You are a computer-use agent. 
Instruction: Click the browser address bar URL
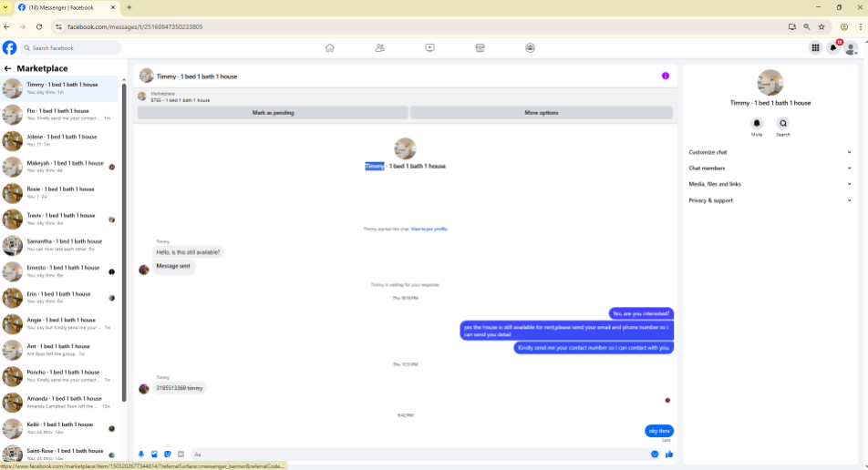(x=135, y=26)
